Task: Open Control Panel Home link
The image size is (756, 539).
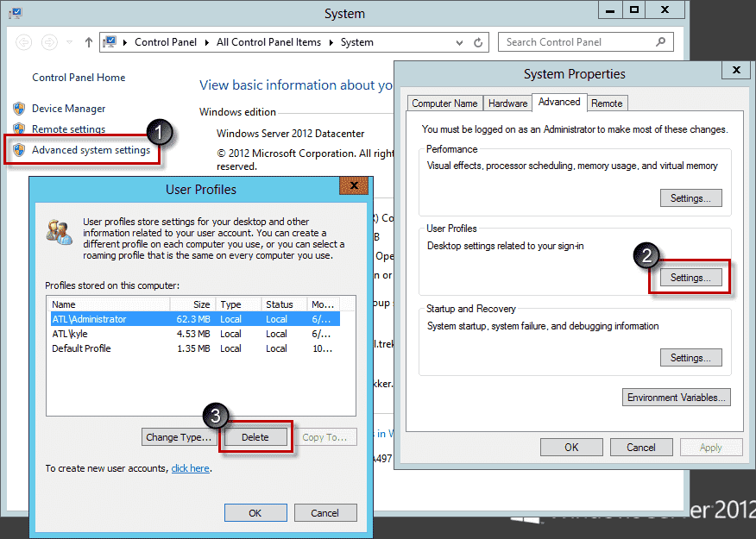Action: (79, 78)
